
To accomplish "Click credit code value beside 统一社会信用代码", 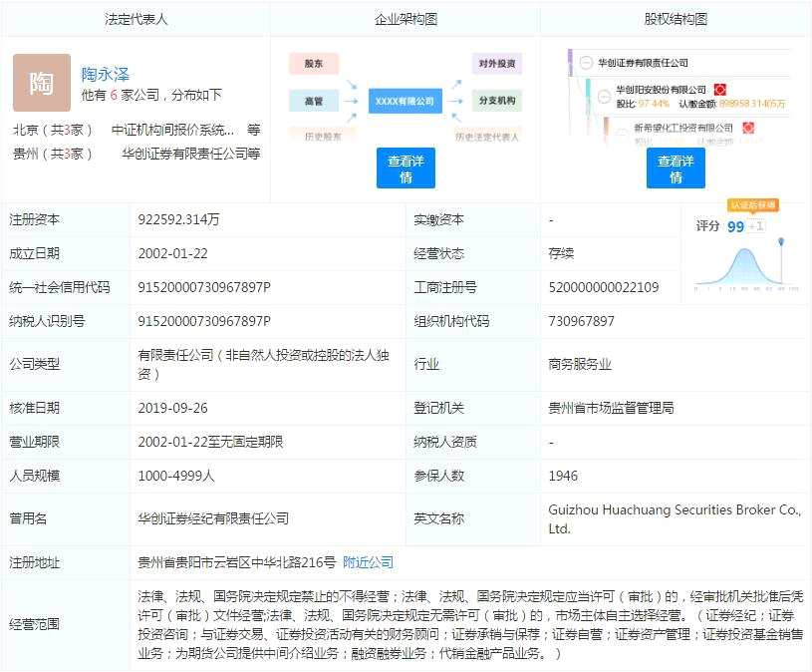I will [x=204, y=287].
